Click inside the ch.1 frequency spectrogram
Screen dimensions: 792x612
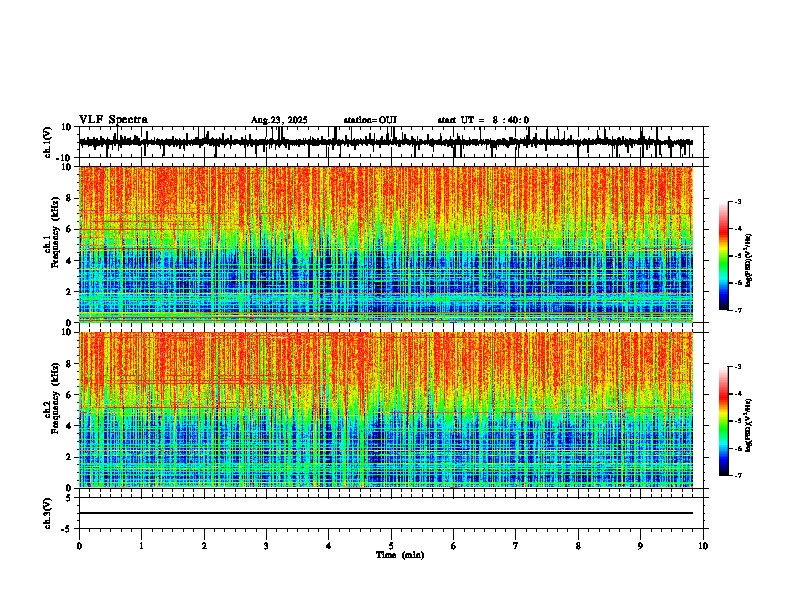386,244
